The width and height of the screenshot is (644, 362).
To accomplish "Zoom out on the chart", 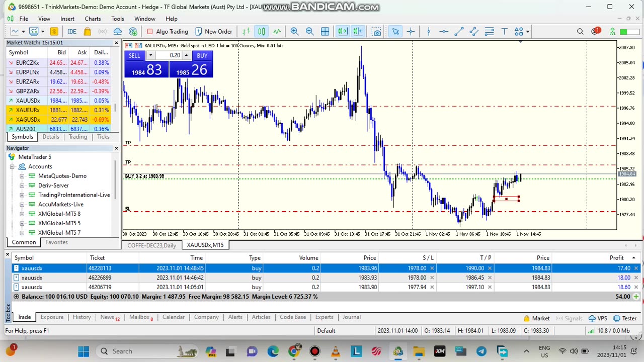I will (x=309, y=31).
